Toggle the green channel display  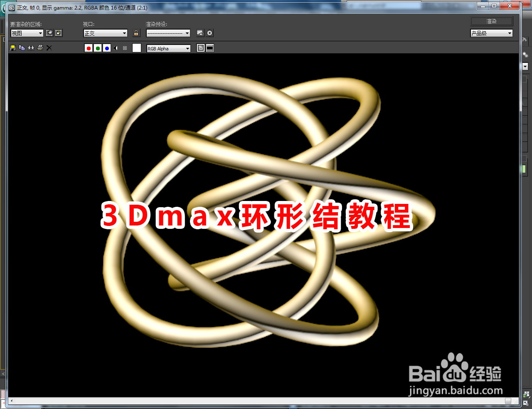pyautogui.click(x=98, y=48)
